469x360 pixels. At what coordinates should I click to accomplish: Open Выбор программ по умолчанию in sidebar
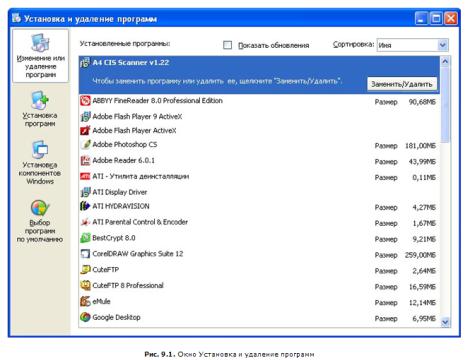(x=40, y=221)
